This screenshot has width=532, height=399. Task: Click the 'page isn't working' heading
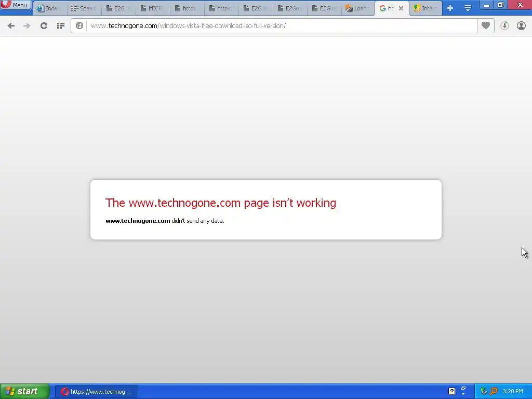[220, 203]
